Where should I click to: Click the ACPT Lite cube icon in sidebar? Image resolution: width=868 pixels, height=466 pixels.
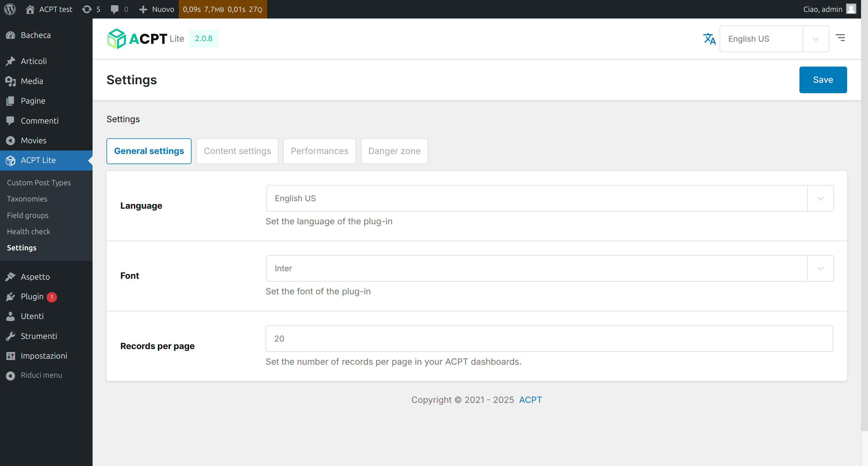click(x=10, y=161)
